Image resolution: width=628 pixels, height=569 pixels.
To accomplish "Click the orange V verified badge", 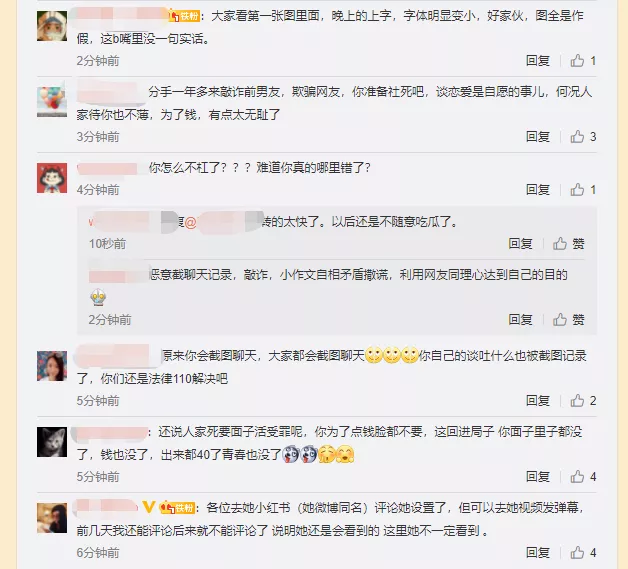I will 149,507.
